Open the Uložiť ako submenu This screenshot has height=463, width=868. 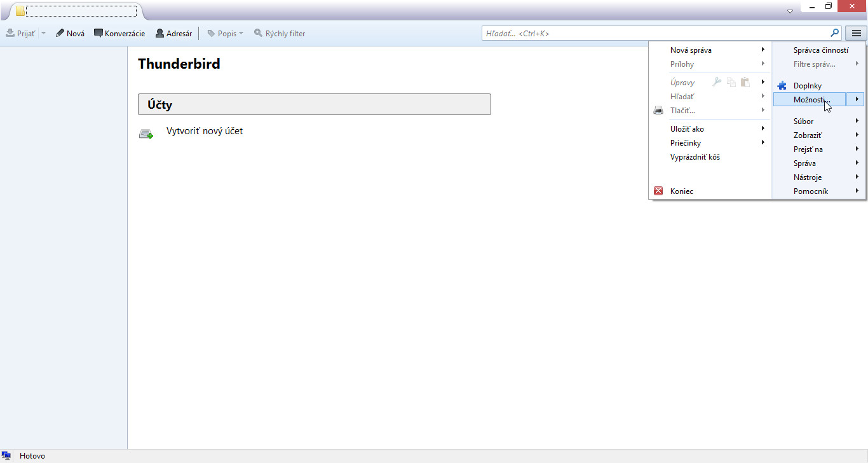coord(710,128)
